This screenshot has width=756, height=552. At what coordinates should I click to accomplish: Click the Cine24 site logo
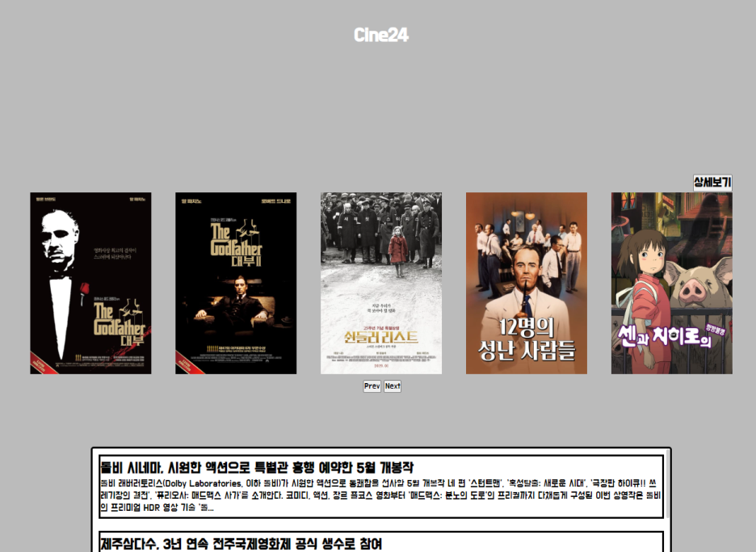381,35
